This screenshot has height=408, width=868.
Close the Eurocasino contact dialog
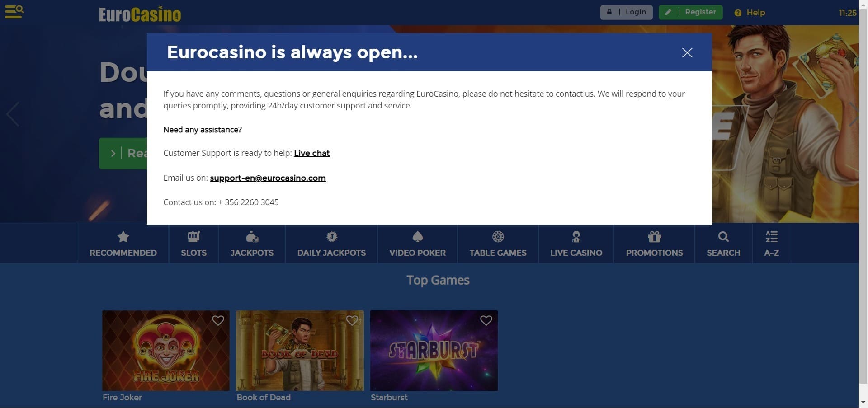click(687, 52)
